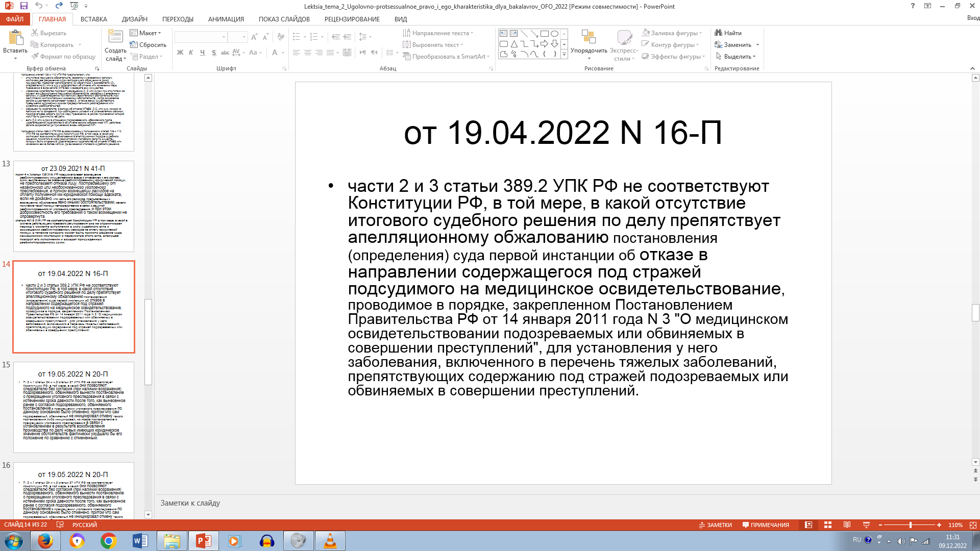Click the numbered list icon

tap(314, 37)
